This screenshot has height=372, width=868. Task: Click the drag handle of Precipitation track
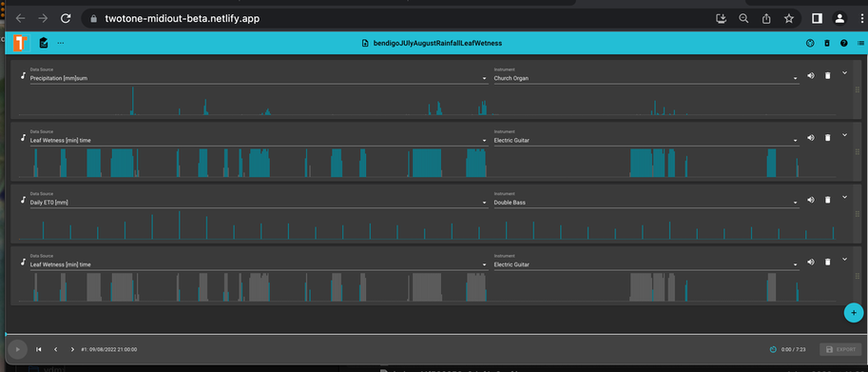pos(858,89)
